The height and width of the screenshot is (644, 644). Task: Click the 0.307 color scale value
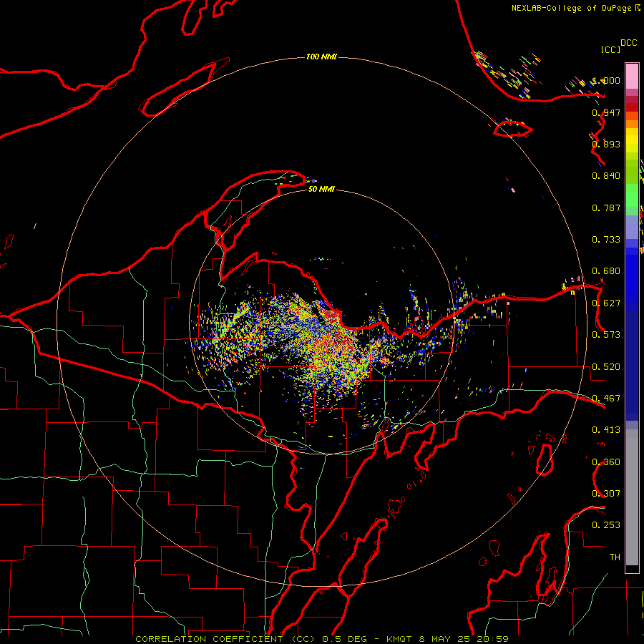coord(606,494)
